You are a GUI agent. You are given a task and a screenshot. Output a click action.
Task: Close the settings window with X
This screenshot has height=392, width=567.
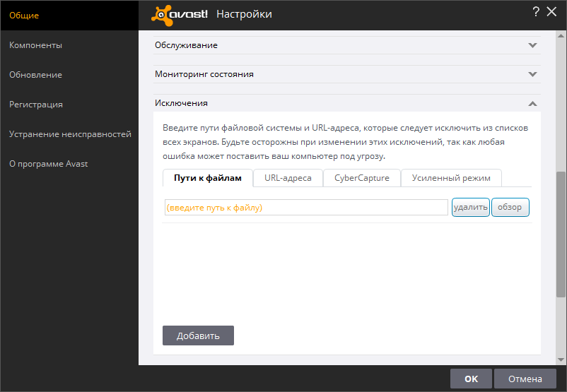552,11
